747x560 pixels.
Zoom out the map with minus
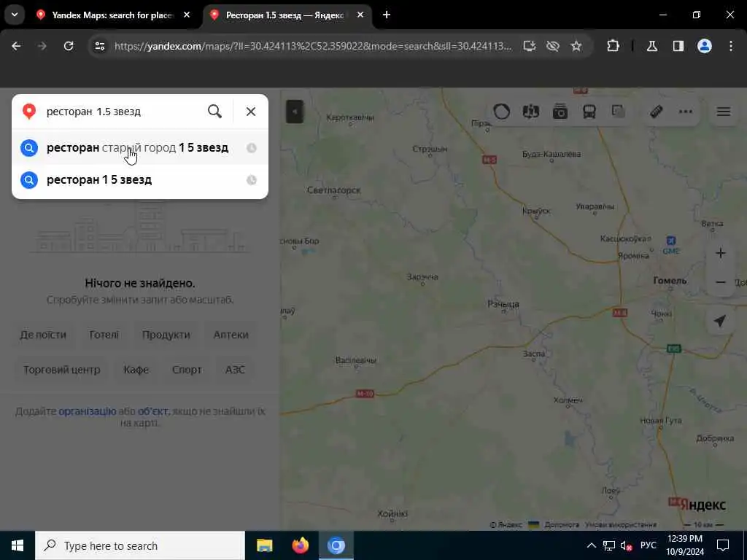721,282
